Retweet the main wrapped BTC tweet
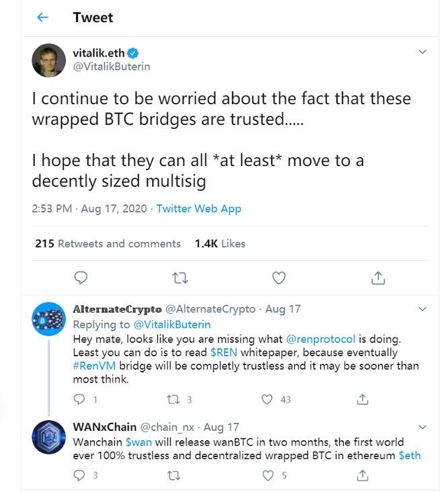The image size is (448, 492). click(x=180, y=277)
